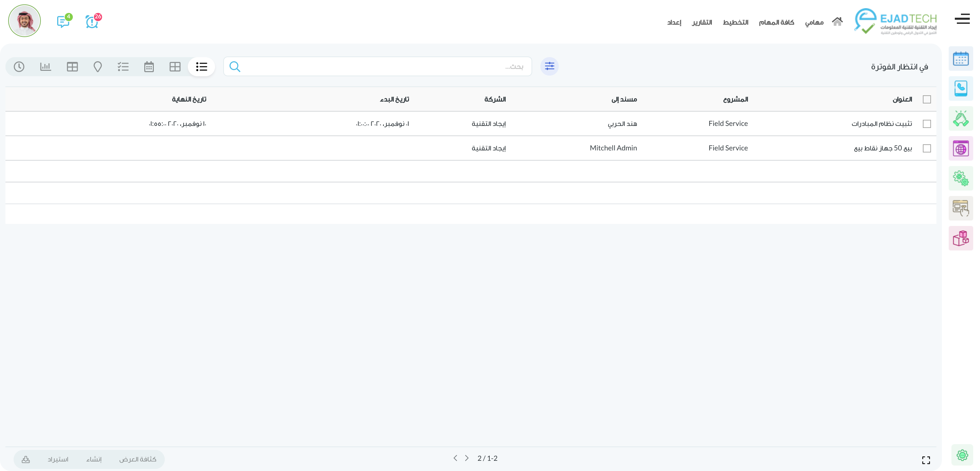Check the بيع 50 جهاز نقاط بيع row
The width and height of the screenshot is (980, 471).
click(927, 148)
